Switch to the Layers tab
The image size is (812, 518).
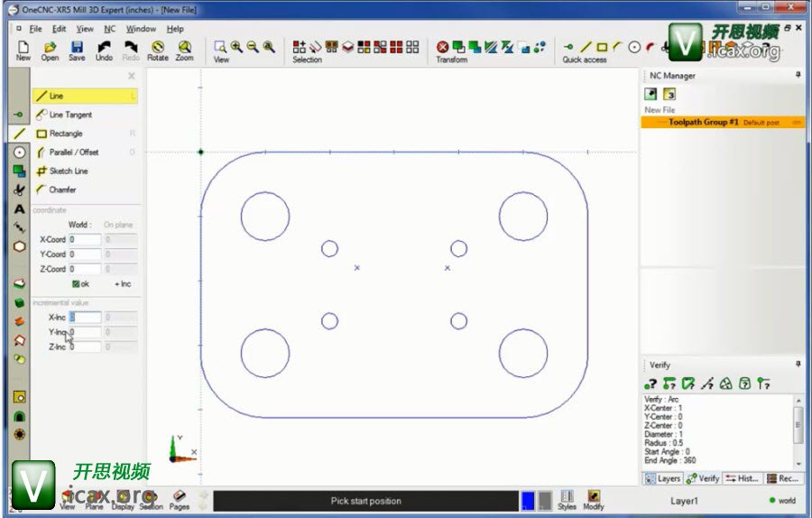pos(663,478)
